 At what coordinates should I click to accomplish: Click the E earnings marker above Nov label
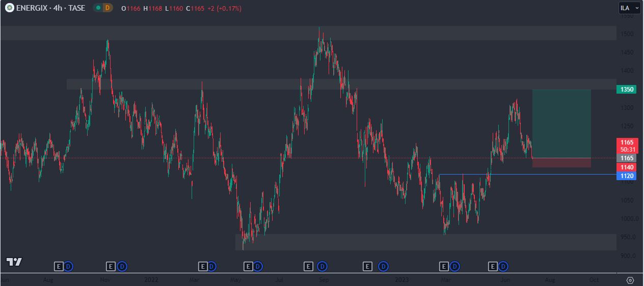pyautogui.click(x=111, y=266)
